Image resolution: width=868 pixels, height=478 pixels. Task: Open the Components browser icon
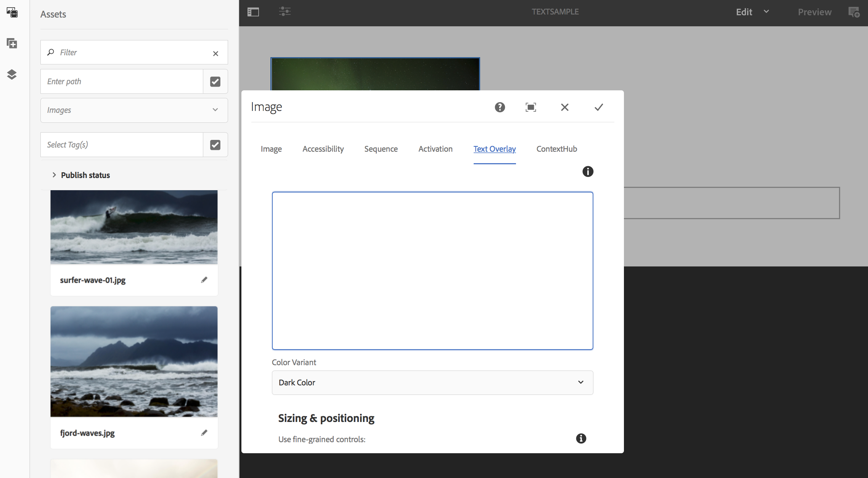[x=12, y=43]
